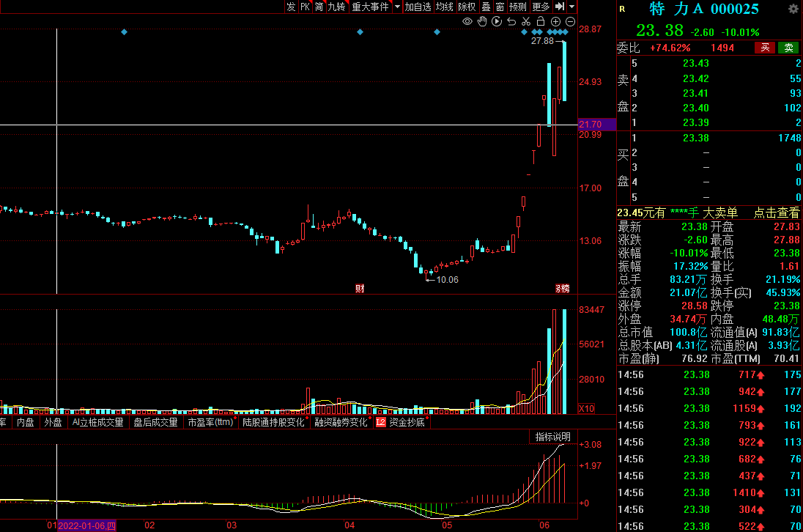Toggle the eye visibility icon above chart
803x532 pixels.
coord(467,21)
